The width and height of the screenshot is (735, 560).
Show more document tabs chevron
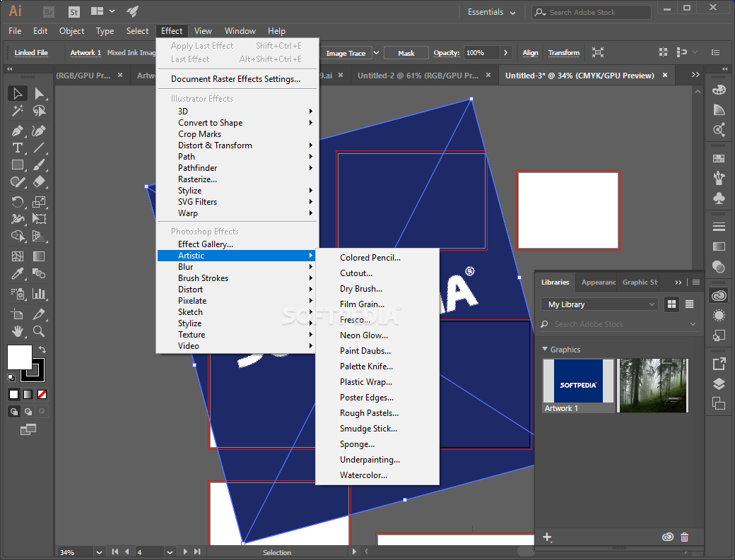(695, 75)
